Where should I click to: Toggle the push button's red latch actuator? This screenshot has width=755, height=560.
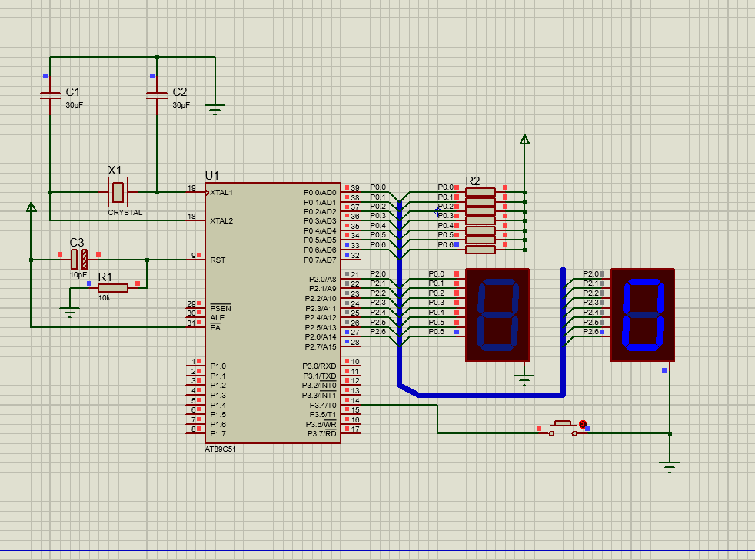point(583,424)
